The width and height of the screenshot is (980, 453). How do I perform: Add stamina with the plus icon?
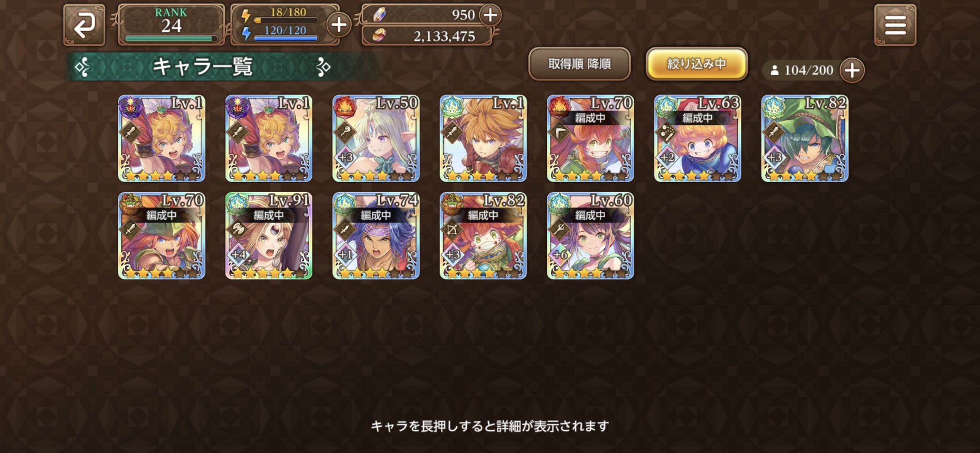pos(339,25)
